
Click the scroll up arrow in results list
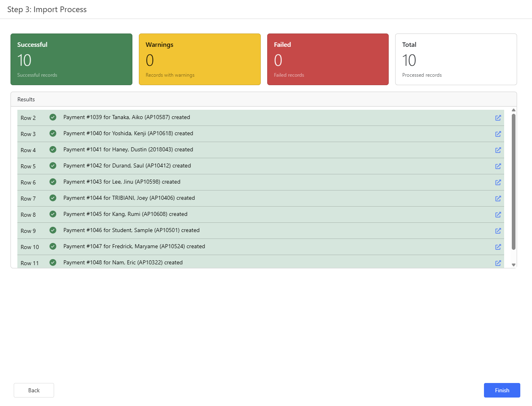point(513,110)
